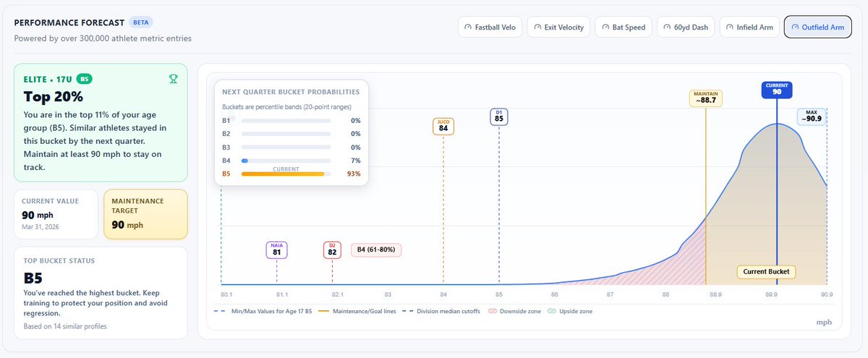Click the 80.1 x-axis tick label

[x=227, y=294]
